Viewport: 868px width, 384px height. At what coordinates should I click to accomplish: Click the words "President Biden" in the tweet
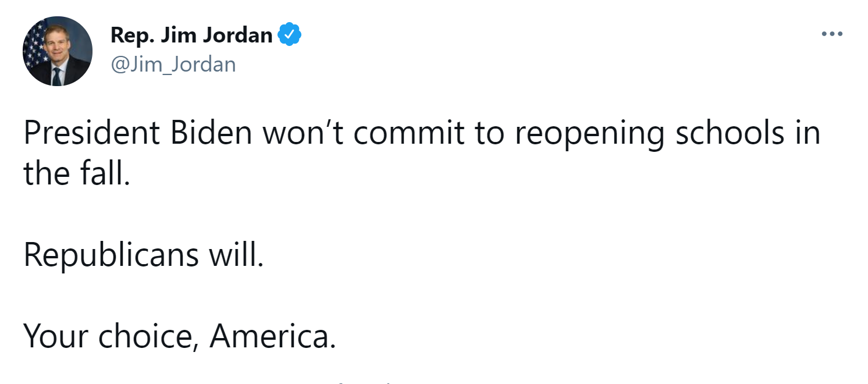[x=137, y=134]
